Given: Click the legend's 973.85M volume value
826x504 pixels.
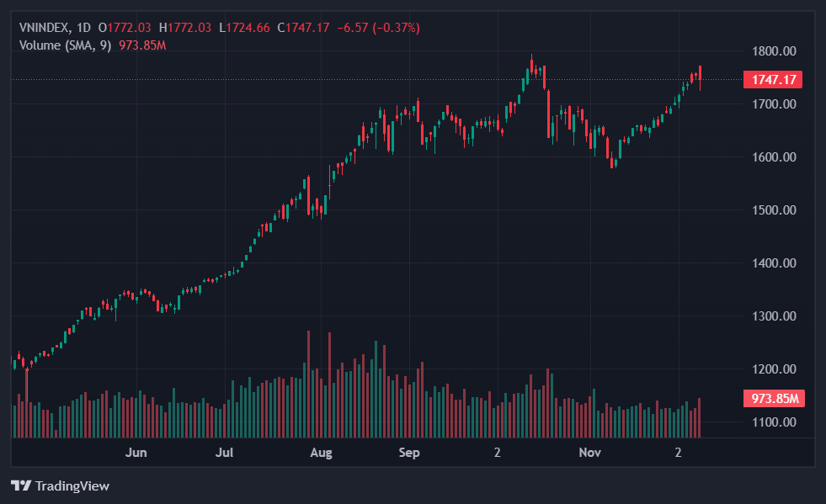Looking at the screenshot, I should pos(142,45).
